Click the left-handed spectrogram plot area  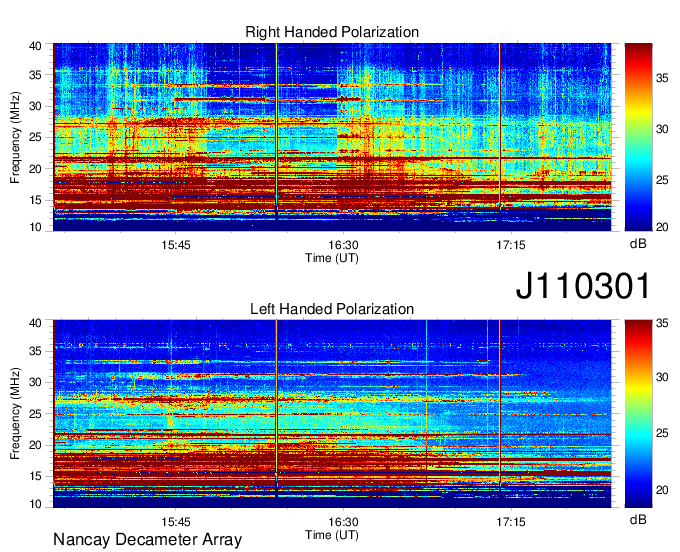[332, 414]
